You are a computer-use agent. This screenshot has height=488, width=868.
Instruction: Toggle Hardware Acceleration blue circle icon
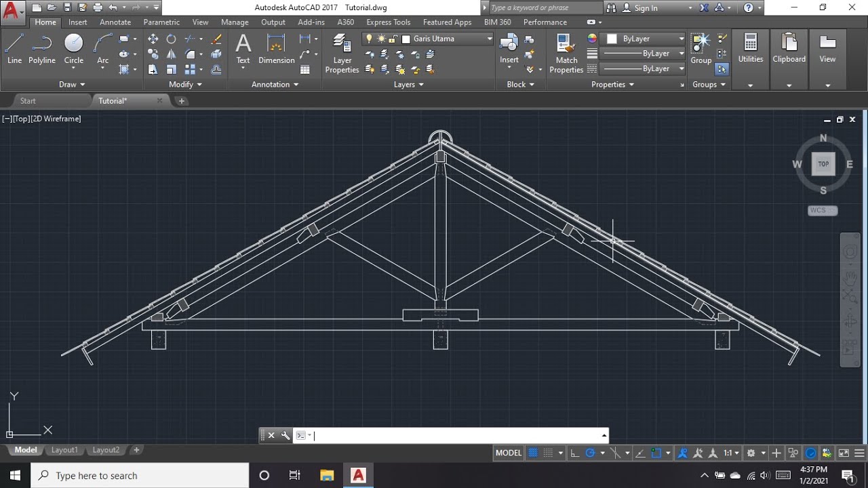tap(811, 453)
